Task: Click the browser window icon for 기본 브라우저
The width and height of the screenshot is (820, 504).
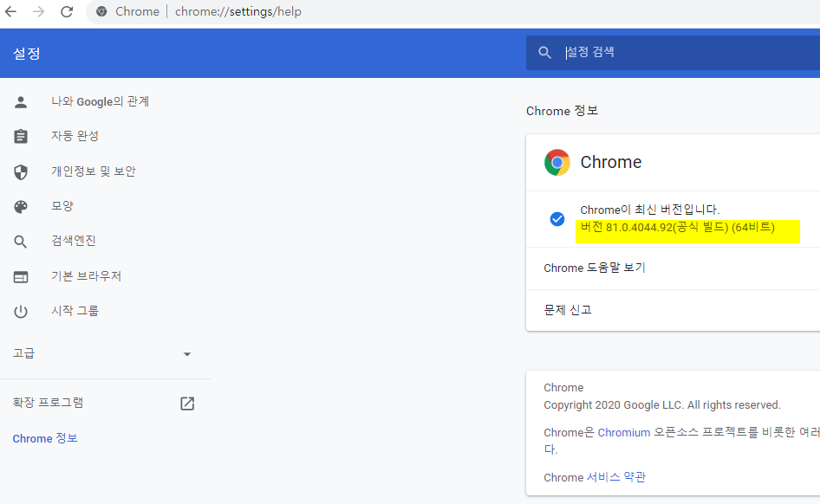Action: [21, 277]
